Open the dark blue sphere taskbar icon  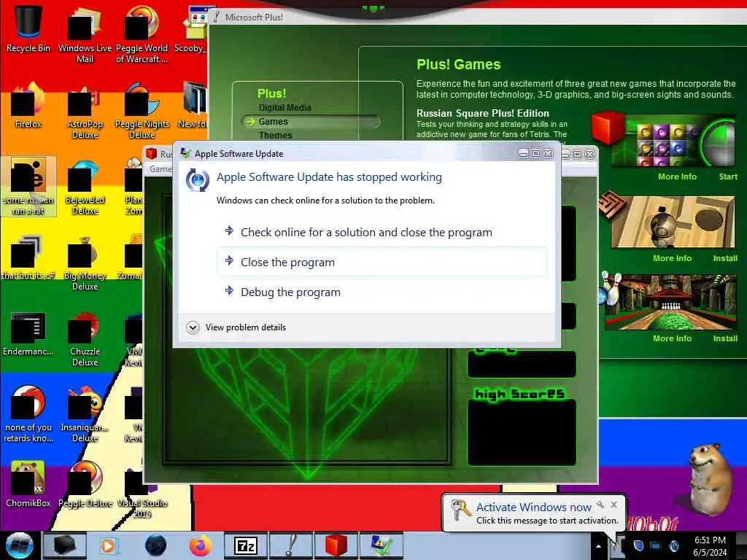[x=155, y=545]
